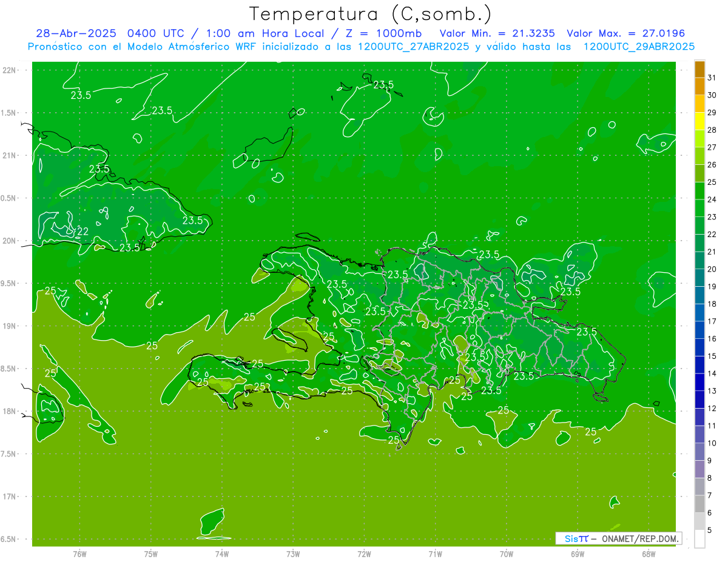Click the "19N" latitude axis label

(x=10, y=326)
